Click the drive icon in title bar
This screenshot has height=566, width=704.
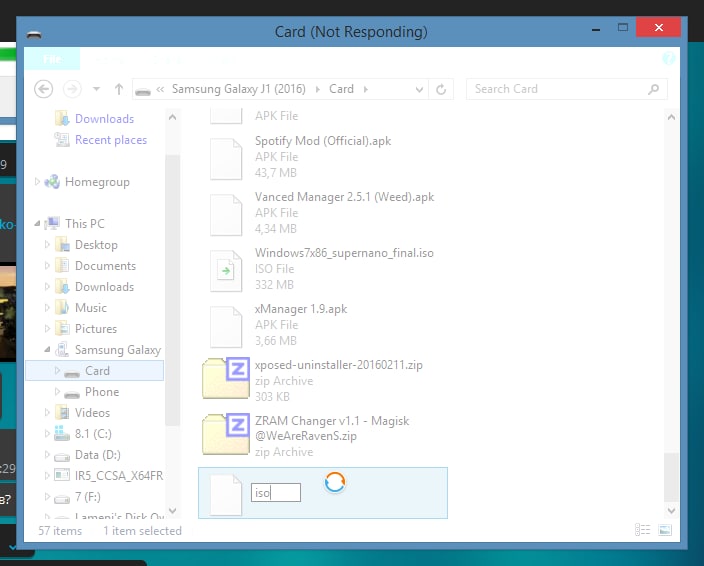pos(34,34)
